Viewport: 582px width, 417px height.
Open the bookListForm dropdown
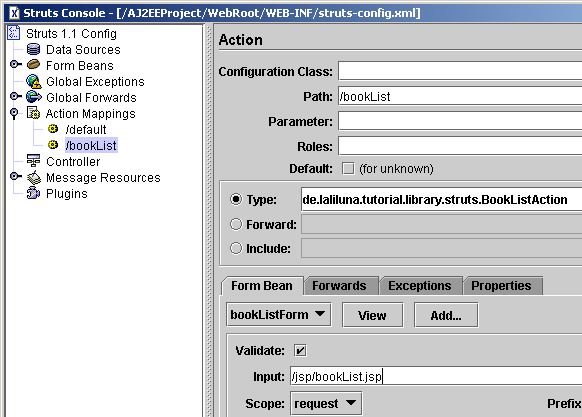coord(279,315)
